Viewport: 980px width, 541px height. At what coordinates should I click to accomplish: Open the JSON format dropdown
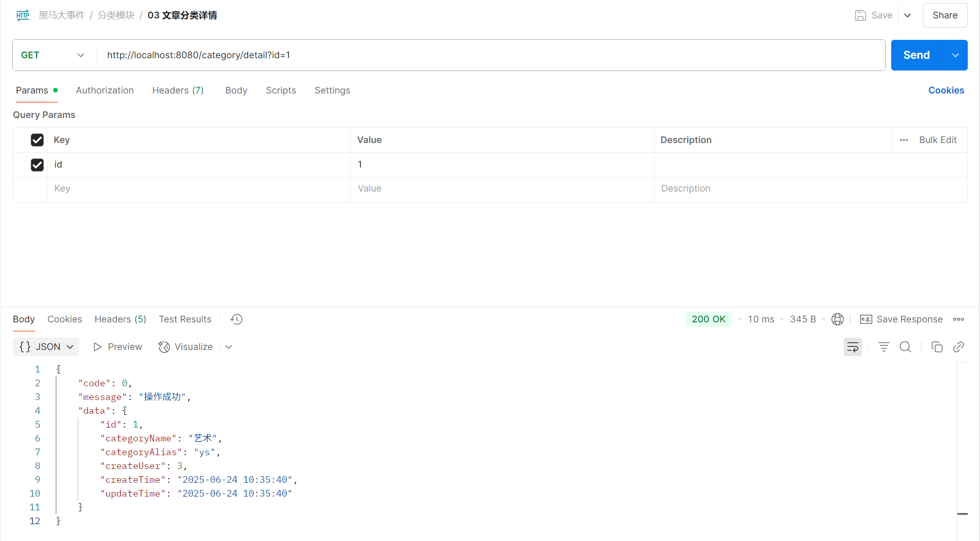[x=46, y=347]
